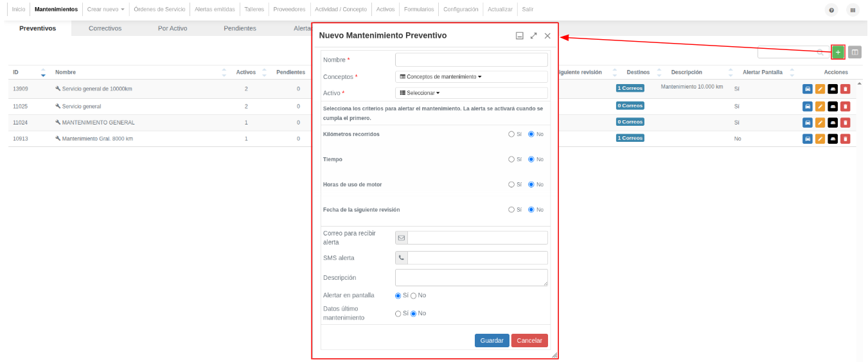Delete maintenance 11025 with the red trash
Viewport: 868px width, 362px height.
point(845,107)
